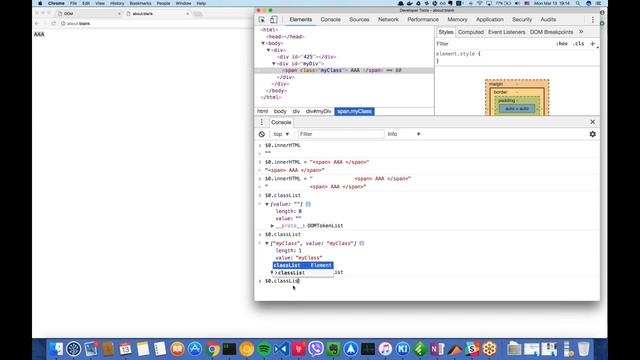640x360 pixels.
Task: Open Terminal from the dock
Action: (229, 349)
